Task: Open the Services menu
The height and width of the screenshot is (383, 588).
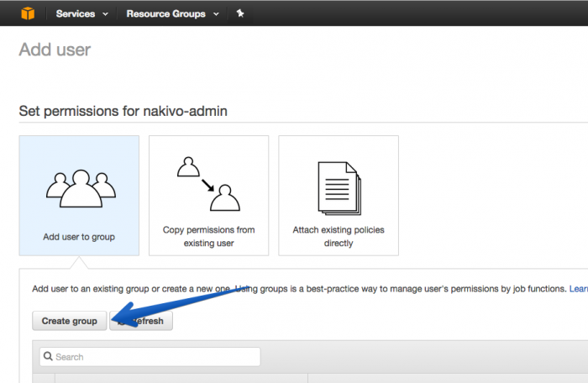Action: pyautogui.click(x=76, y=14)
